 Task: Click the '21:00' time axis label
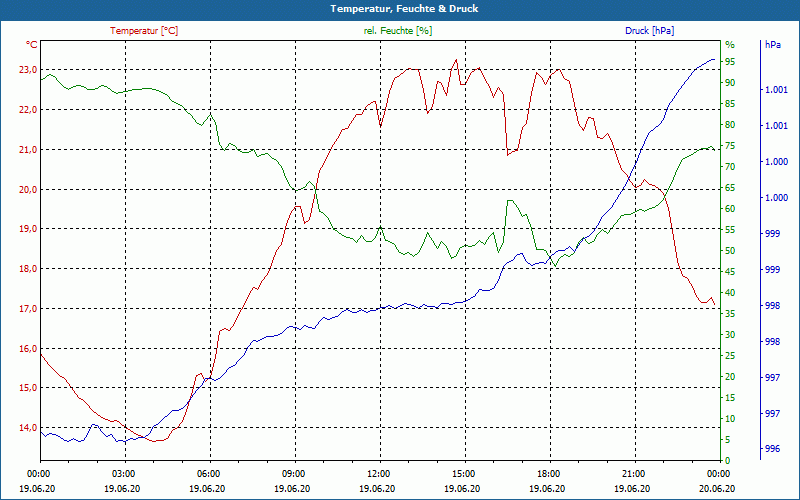coord(632,474)
